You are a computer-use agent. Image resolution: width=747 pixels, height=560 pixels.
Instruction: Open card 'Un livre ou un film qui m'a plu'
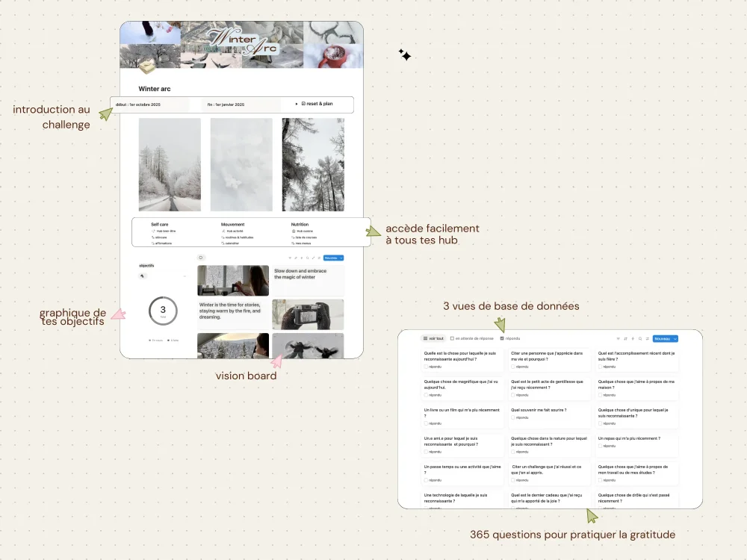coord(462,416)
